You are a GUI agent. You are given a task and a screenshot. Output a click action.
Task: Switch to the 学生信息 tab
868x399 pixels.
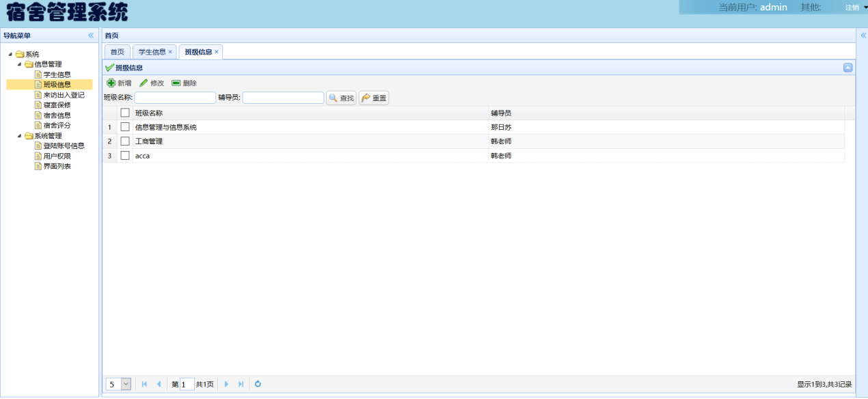152,52
